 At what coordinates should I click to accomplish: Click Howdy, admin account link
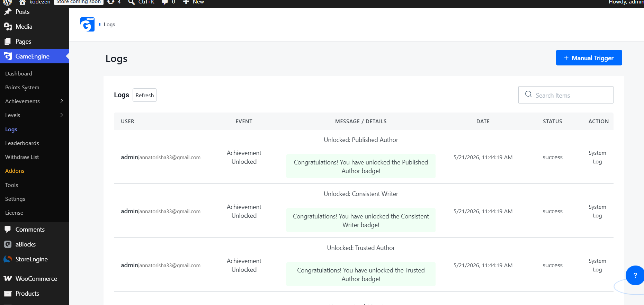coord(626,2)
